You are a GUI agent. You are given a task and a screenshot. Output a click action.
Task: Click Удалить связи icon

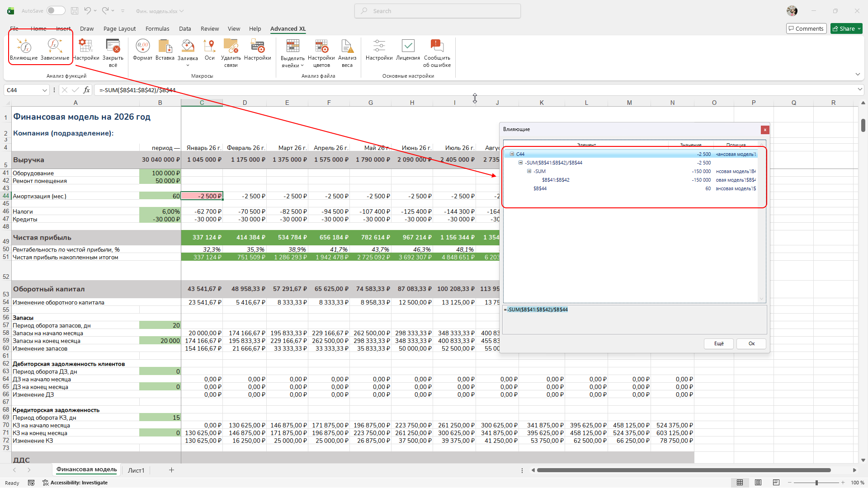(231, 46)
